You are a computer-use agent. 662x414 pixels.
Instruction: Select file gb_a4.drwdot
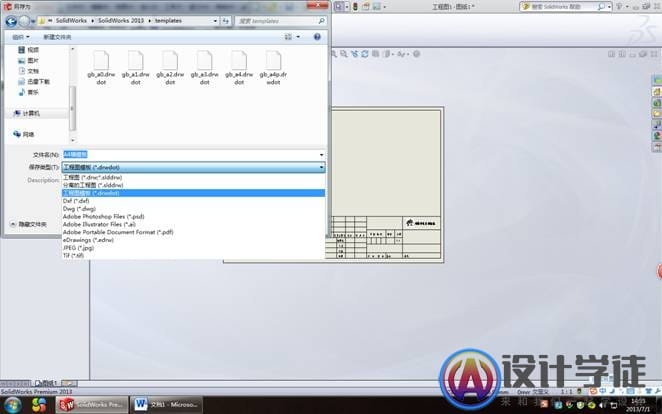click(x=239, y=68)
